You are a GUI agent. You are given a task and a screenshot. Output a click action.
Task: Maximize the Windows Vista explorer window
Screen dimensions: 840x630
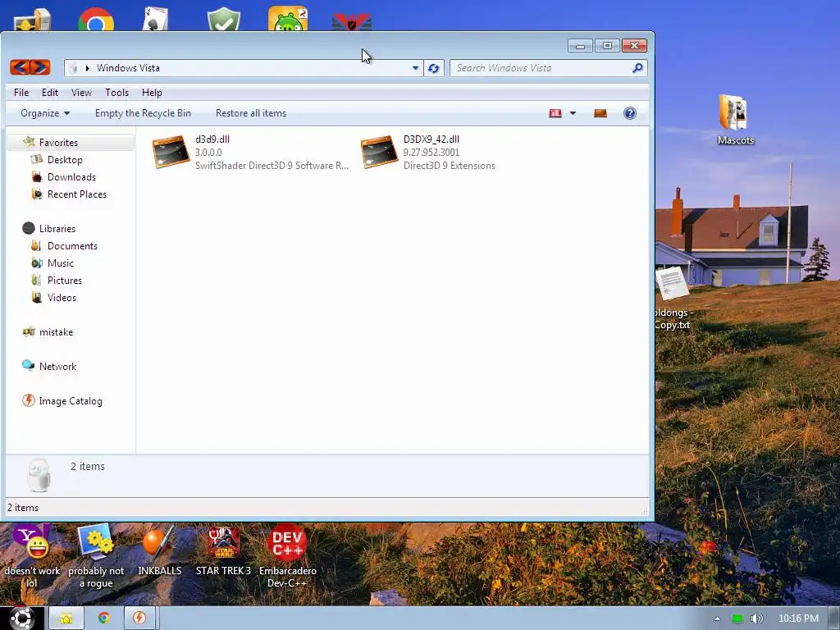pyautogui.click(x=607, y=46)
